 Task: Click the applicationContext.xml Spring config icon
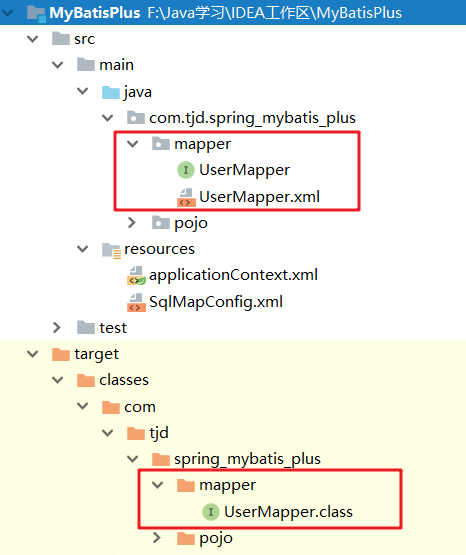[x=136, y=275]
